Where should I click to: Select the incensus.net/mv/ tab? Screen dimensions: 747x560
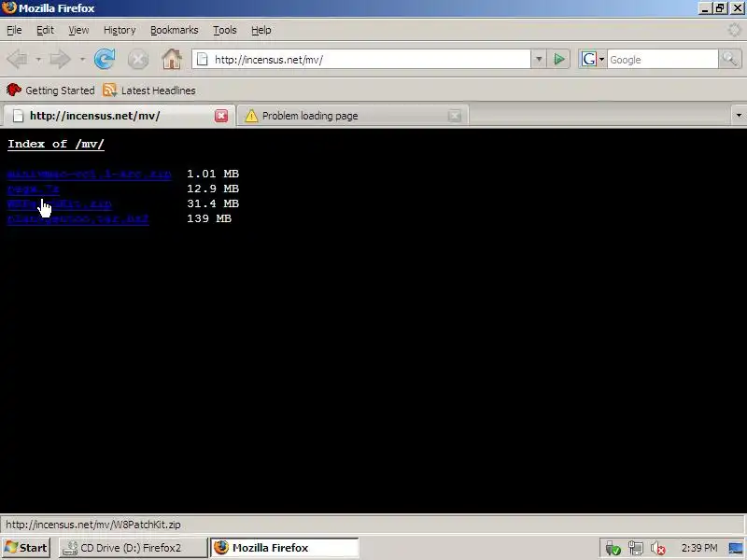[x=119, y=116]
